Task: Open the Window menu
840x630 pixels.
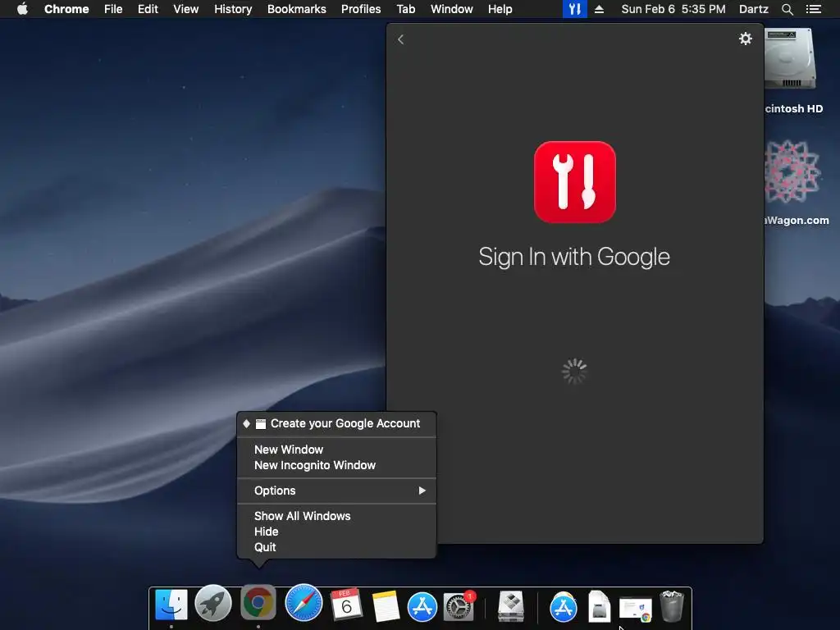Action: (452, 9)
